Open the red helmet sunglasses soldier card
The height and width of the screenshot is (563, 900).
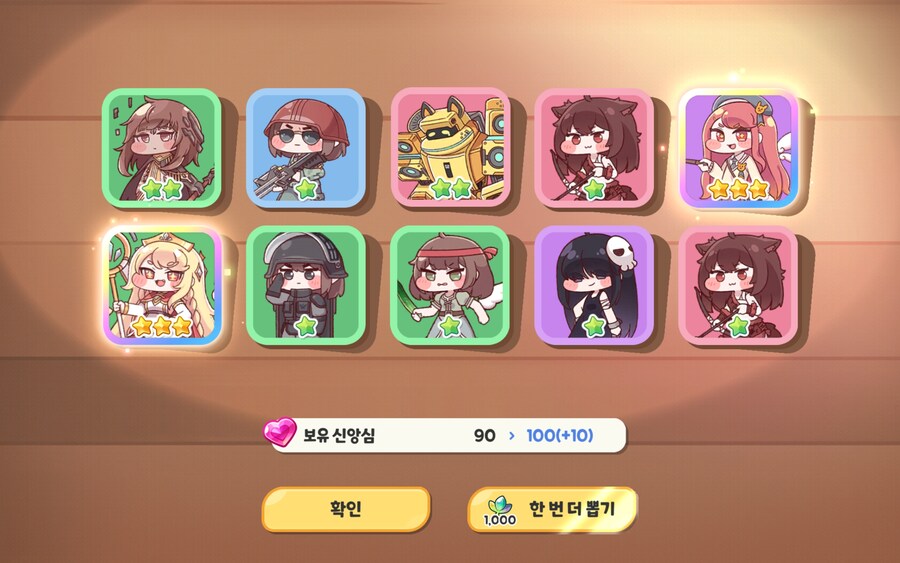click(306, 147)
